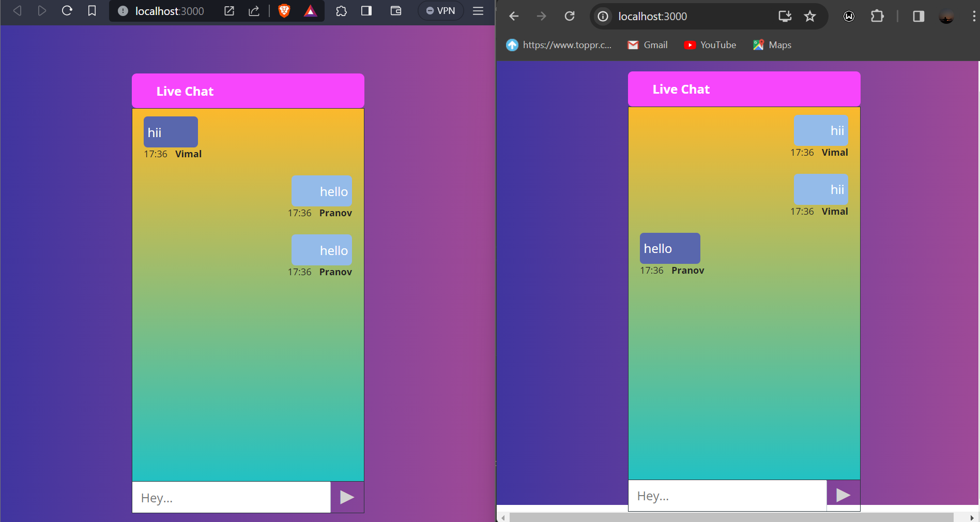Click the horizontal scrollbar in Chrome window
Image resolution: width=980 pixels, height=522 pixels.
pos(731,517)
